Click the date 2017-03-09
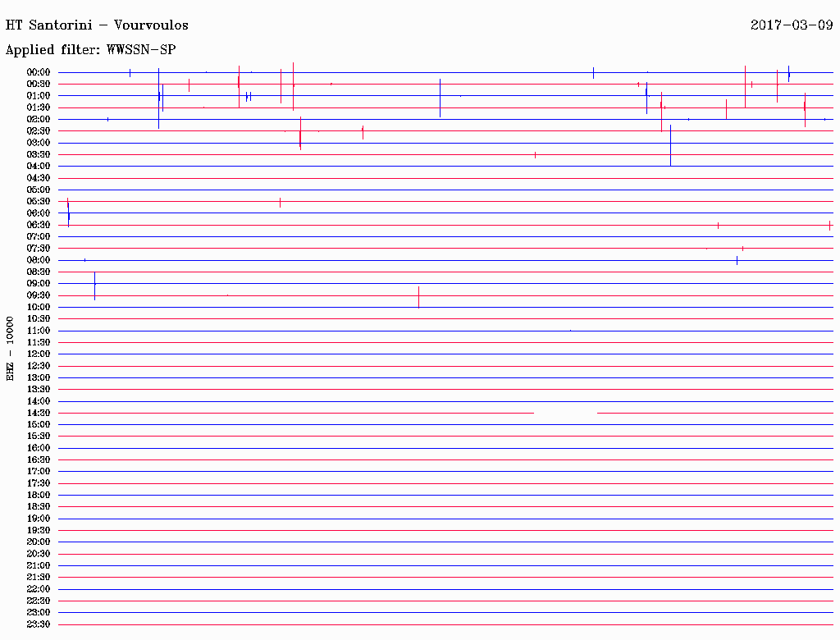This screenshot has height=640, width=840. point(792,25)
